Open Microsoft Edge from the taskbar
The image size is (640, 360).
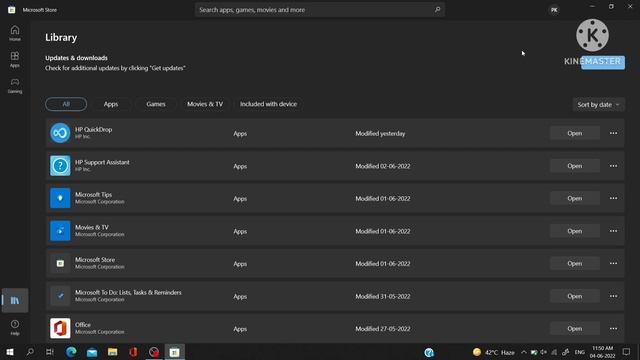tap(71, 352)
